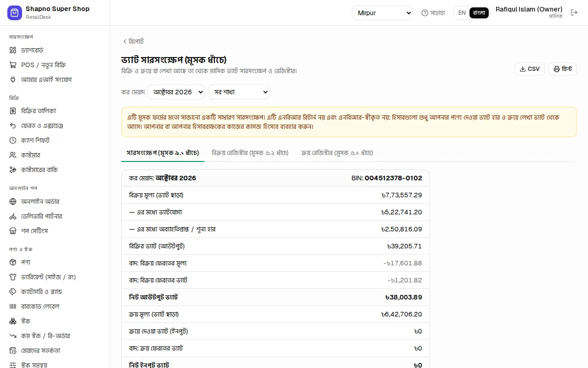The image size is (588, 368).
Task: Click the icon beside কাস্টমারের বাকি
Action: pyautogui.click(x=13, y=170)
